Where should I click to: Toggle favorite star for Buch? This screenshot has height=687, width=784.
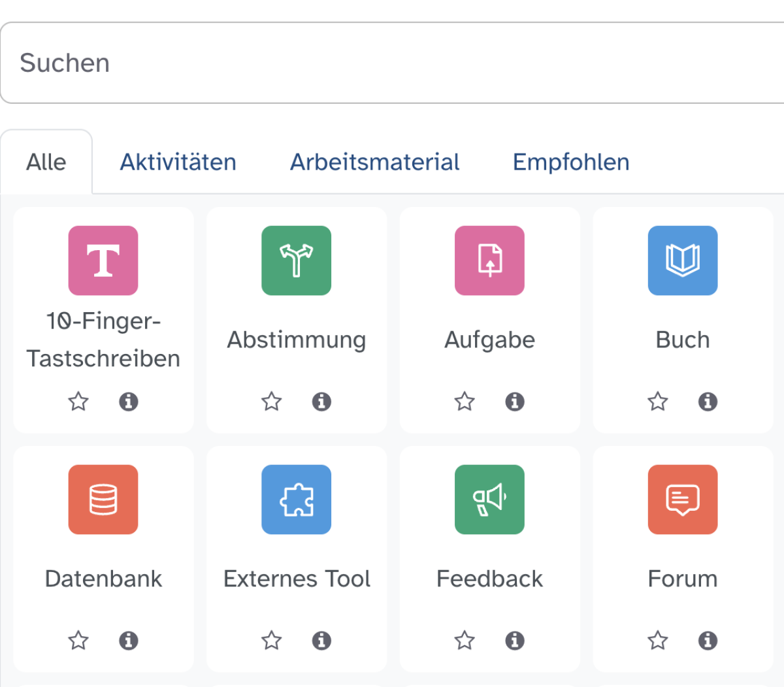point(658,401)
